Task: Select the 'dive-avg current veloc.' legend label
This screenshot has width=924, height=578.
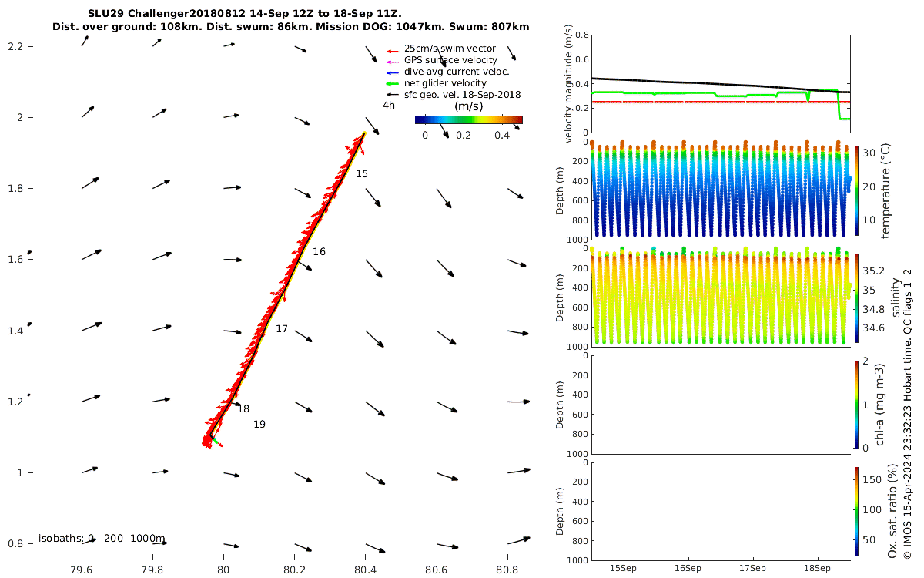Action: click(x=457, y=72)
